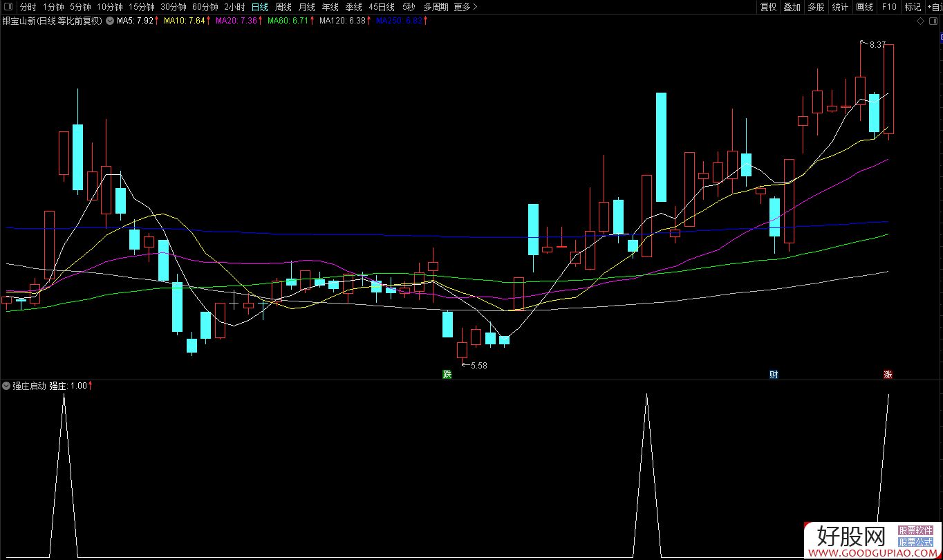This screenshot has height=560, width=943.
Task: Select the 10分钟 period
Action: 110,7
